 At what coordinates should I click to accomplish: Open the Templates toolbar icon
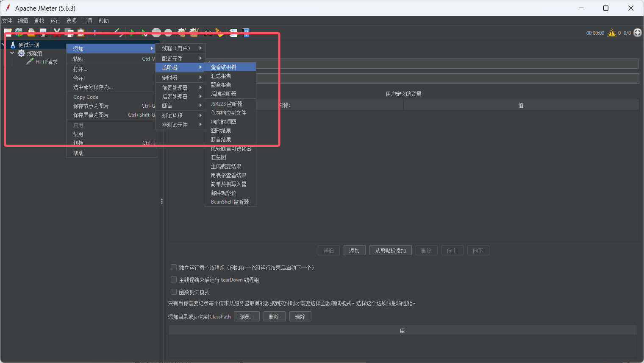[19, 33]
